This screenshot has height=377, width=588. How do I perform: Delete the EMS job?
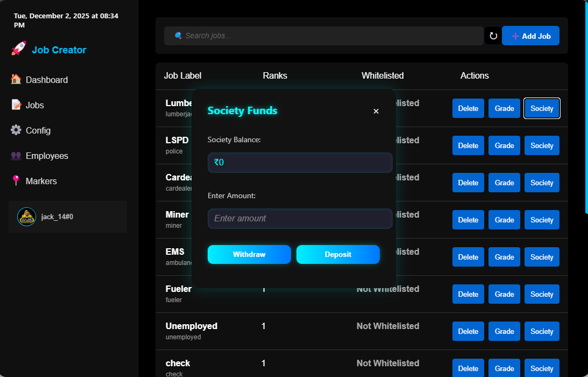tap(468, 257)
